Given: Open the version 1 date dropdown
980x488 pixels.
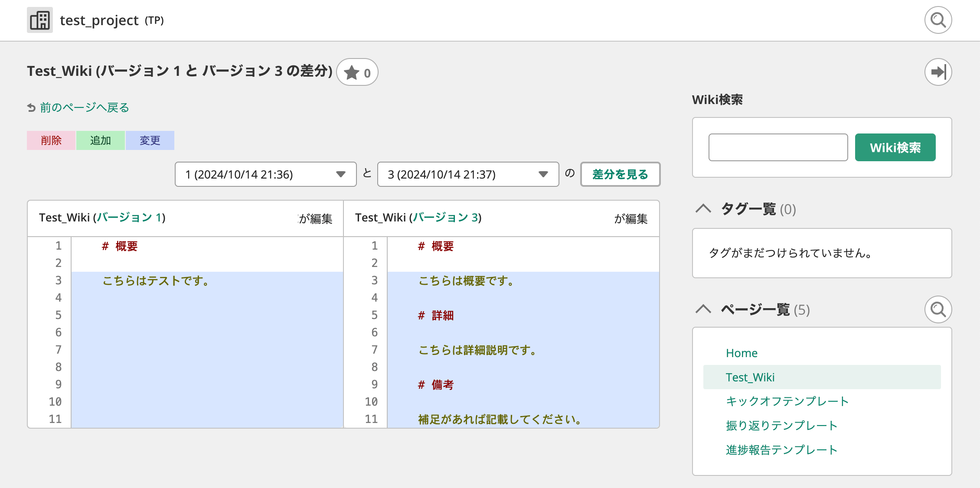Looking at the screenshot, I should (265, 174).
